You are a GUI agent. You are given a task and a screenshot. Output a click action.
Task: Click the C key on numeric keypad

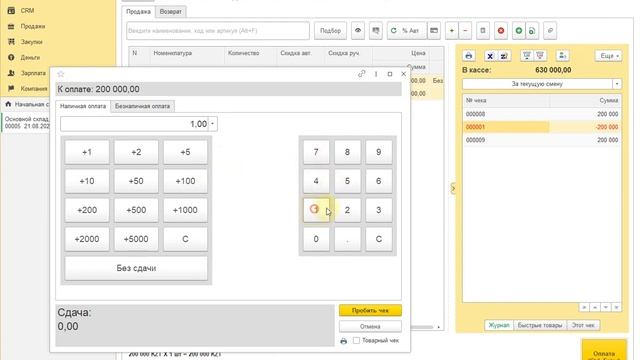coord(379,239)
